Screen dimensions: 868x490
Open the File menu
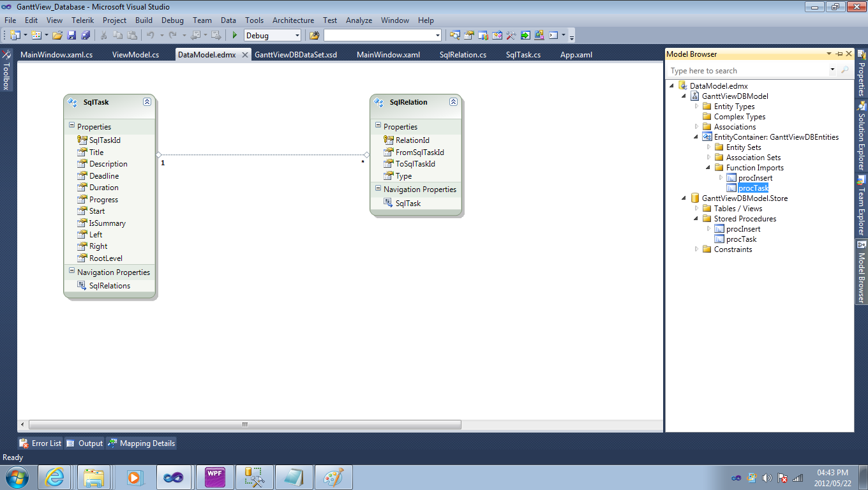click(x=10, y=20)
